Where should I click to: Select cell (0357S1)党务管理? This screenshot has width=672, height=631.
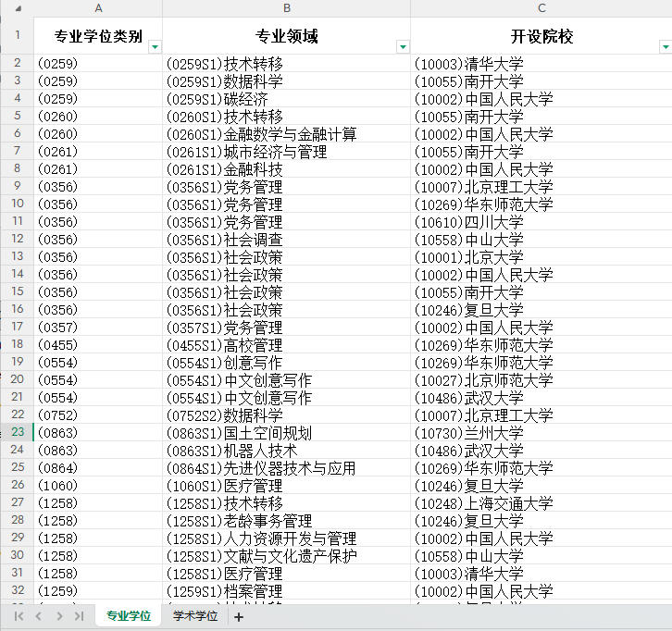click(286, 327)
